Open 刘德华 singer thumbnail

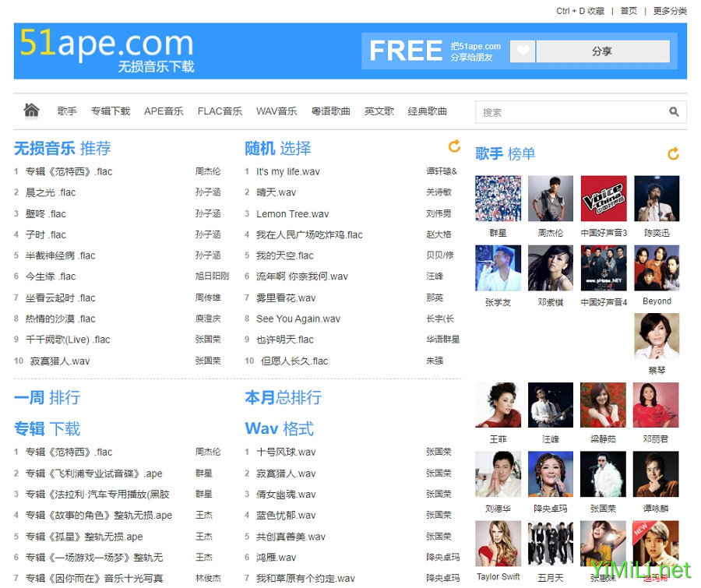click(498, 474)
